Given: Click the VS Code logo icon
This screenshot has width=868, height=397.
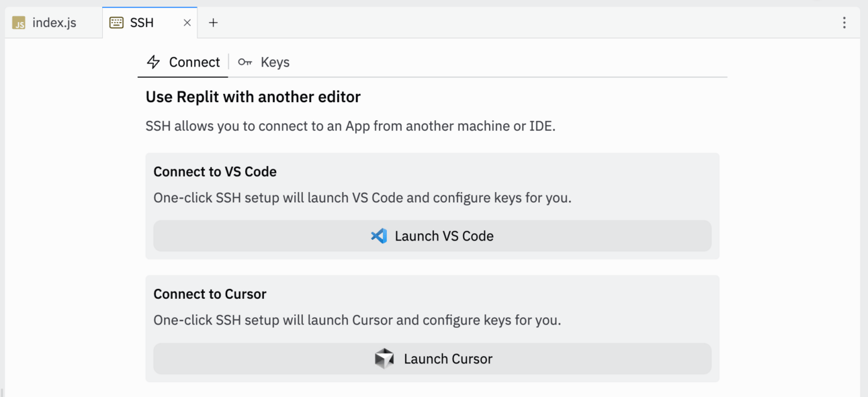Looking at the screenshot, I should [x=379, y=236].
